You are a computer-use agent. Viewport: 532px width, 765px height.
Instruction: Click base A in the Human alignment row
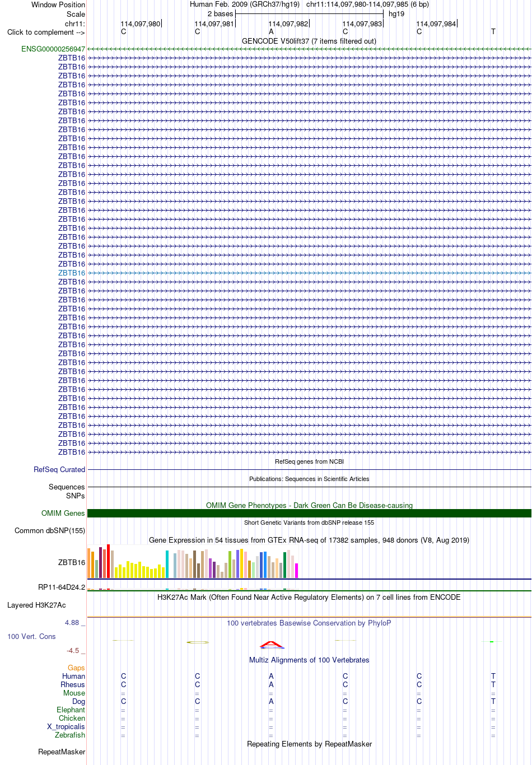click(x=271, y=677)
